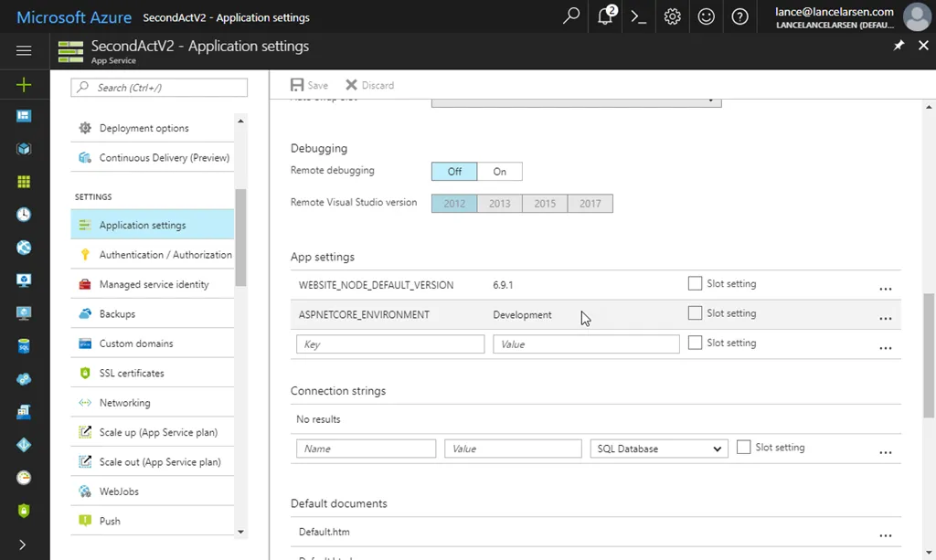Expand the left navigation chevron
The image size is (936, 560).
24,544
